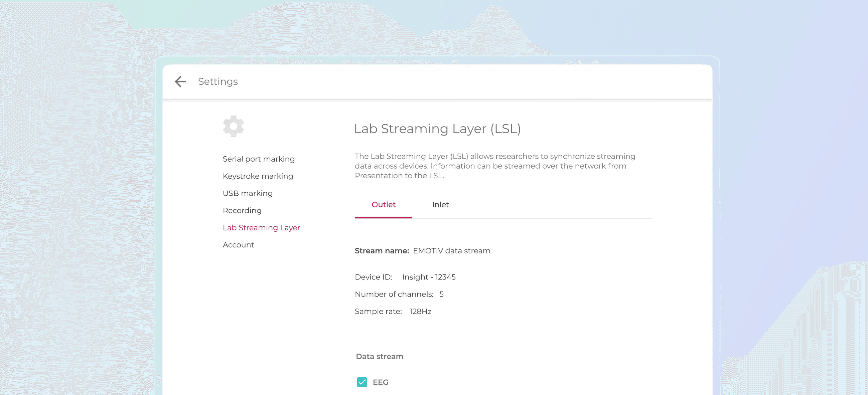
Task: Click the Lab Streaming Layer (LSL) heading
Action: pyautogui.click(x=437, y=129)
